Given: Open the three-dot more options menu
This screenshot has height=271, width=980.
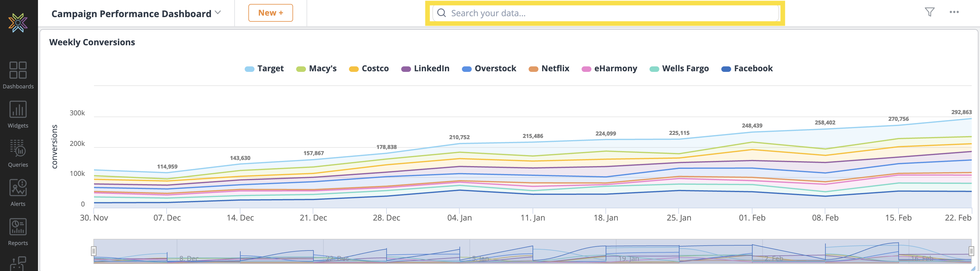Looking at the screenshot, I should pos(954,12).
